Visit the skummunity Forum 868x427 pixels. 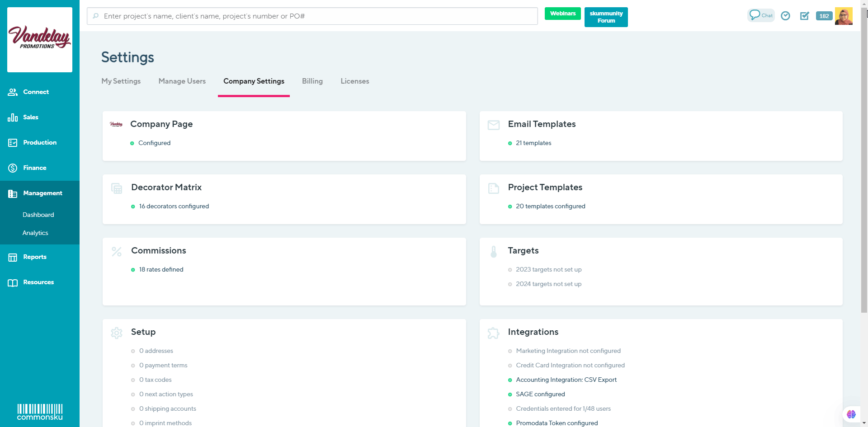click(606, 17)
